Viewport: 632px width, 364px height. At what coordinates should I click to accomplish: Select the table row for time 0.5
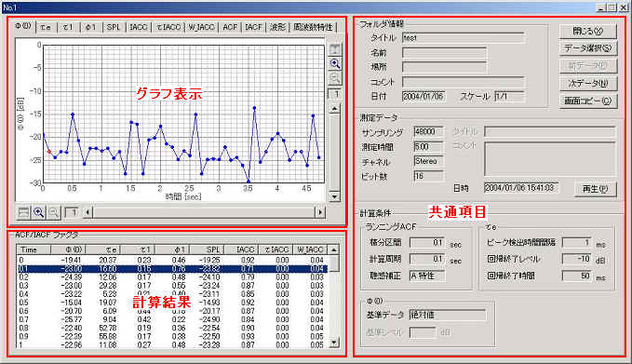point(172,303)
